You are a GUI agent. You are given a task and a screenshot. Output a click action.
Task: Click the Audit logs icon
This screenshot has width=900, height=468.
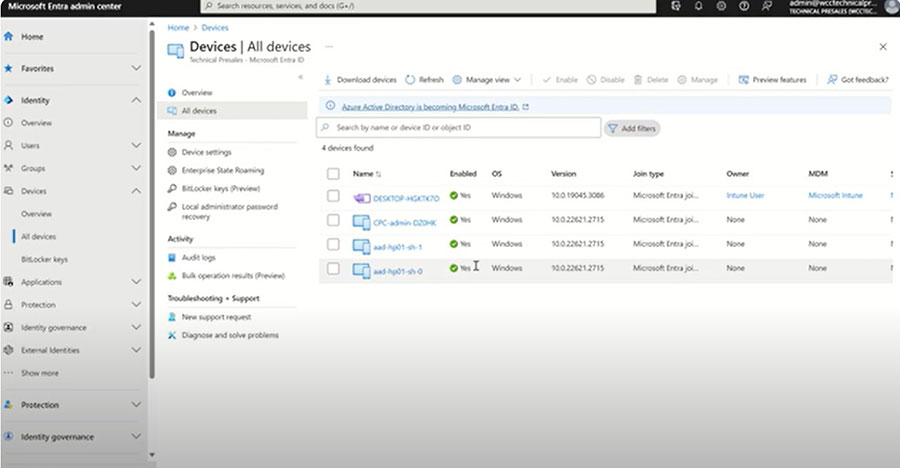[172, 257]
